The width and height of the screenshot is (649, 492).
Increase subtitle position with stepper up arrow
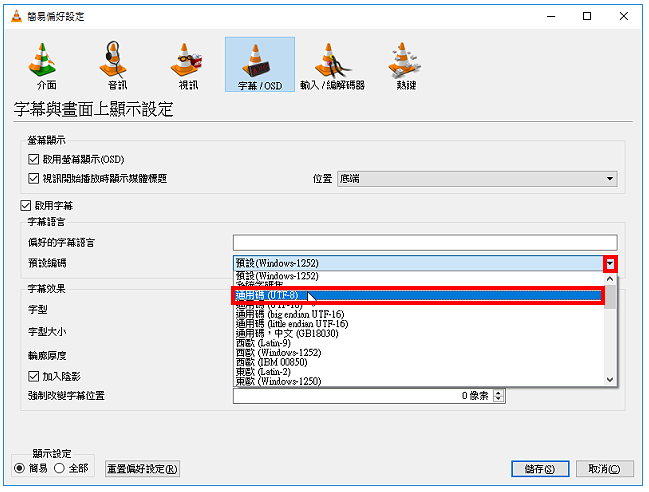tap(499, 393)
